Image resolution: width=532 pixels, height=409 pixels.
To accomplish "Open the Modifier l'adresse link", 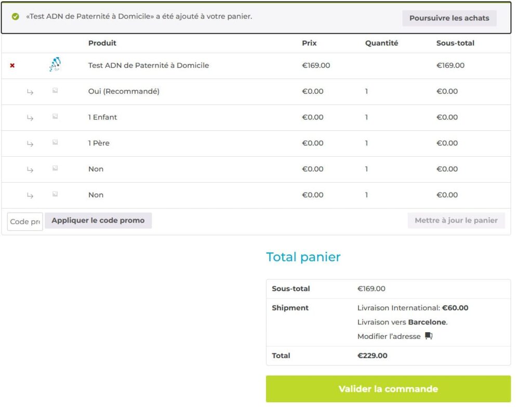I will 389,336.
